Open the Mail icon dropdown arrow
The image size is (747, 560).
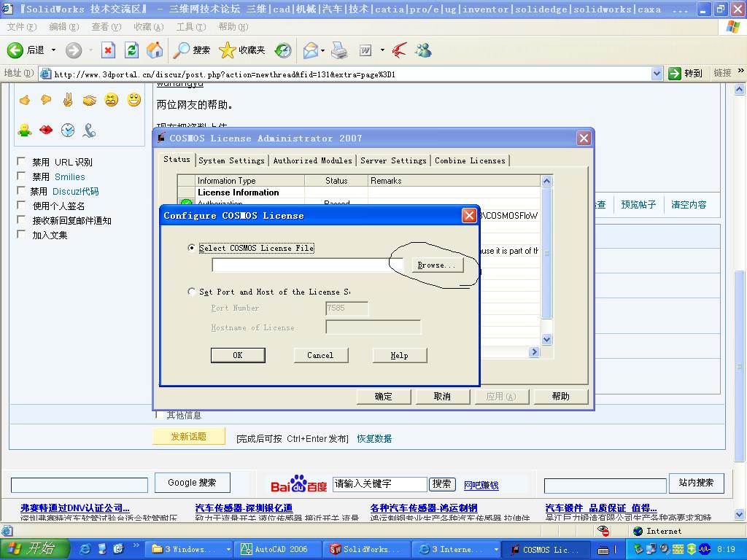click(x=323, y=50)
